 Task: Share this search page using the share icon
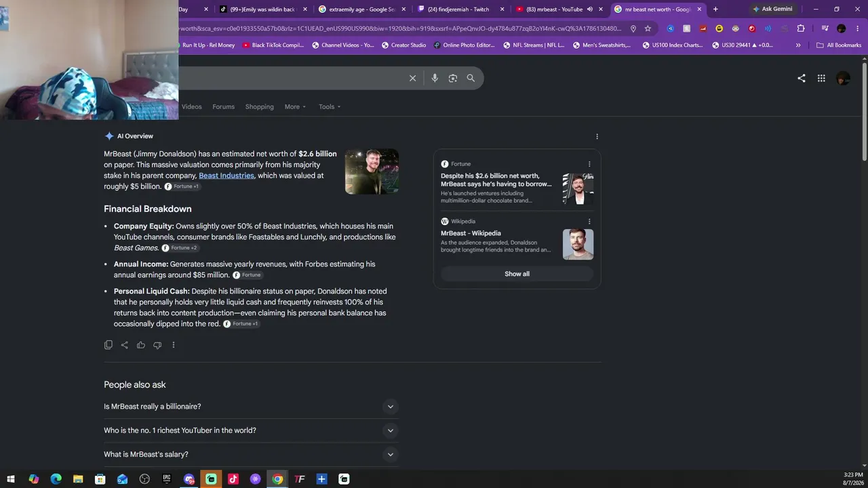pyautogui.click(x=802, y=78)
